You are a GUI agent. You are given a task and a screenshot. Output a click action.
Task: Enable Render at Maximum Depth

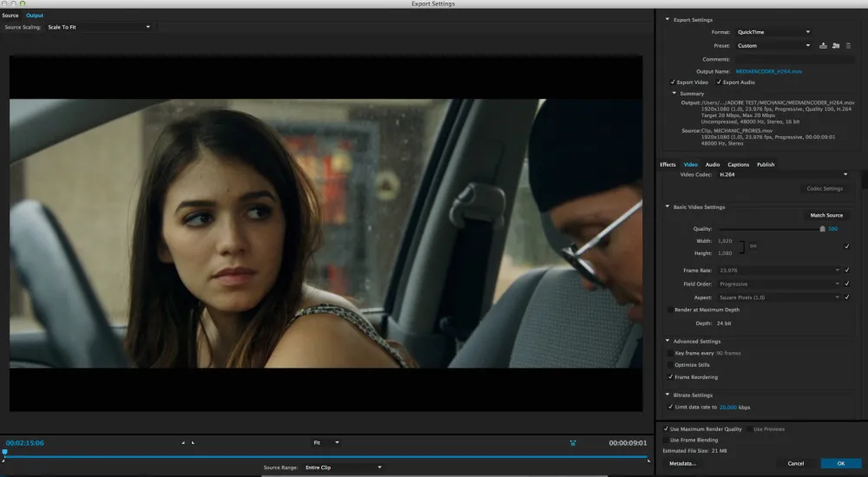[668, 310]
